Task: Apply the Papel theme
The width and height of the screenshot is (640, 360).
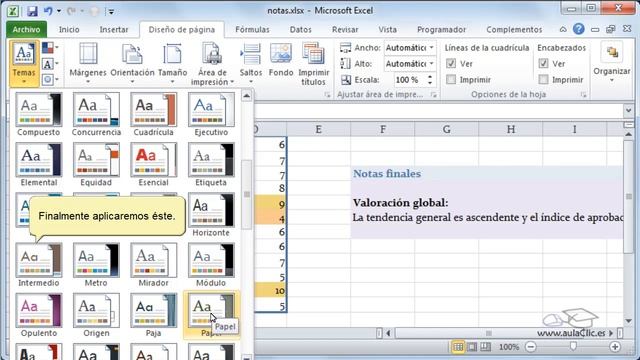Action: pos(211,315)
